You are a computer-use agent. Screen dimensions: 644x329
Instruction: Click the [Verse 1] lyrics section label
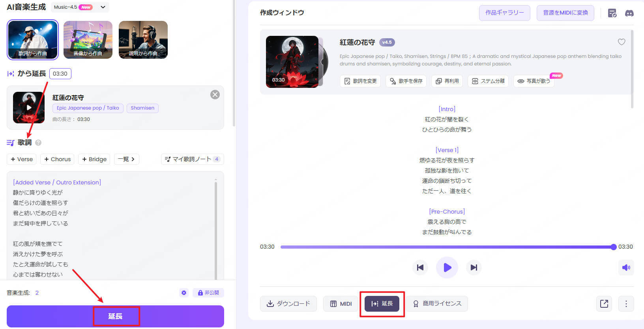pyautogui.click(x=447, y=150)
